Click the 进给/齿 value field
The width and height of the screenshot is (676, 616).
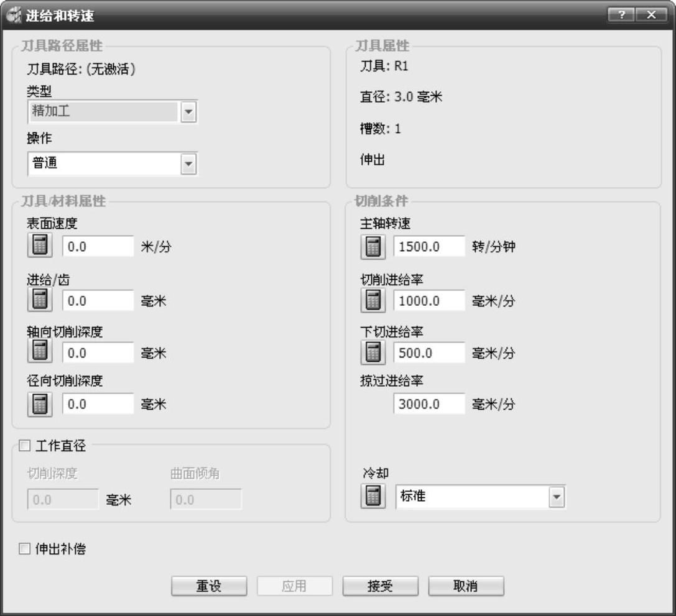click(98, 300)
